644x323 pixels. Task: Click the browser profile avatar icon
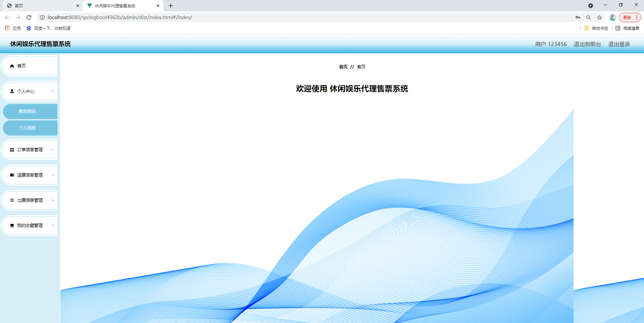coord(612,17)
